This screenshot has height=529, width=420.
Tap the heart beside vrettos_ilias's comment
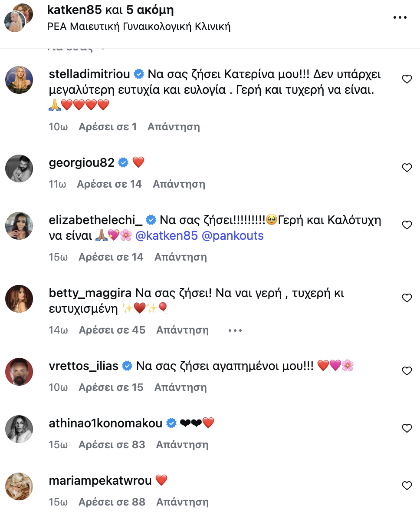(407, 371)
